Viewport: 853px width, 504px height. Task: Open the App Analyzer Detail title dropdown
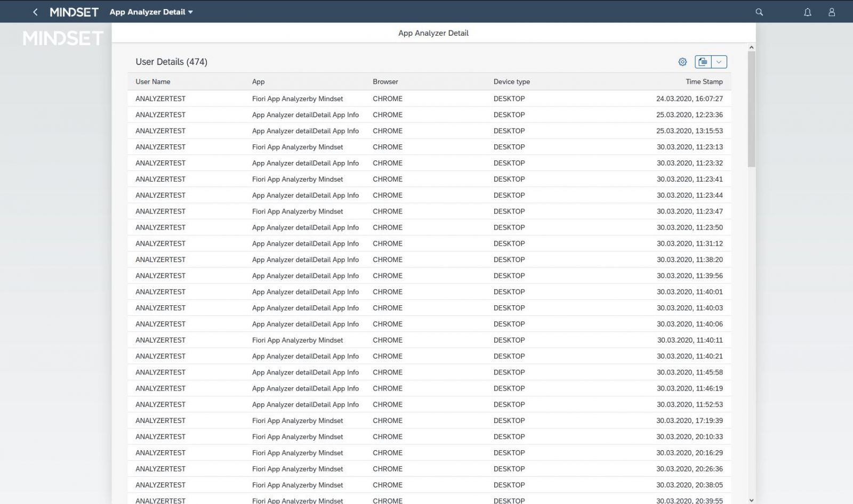[151, 12]
